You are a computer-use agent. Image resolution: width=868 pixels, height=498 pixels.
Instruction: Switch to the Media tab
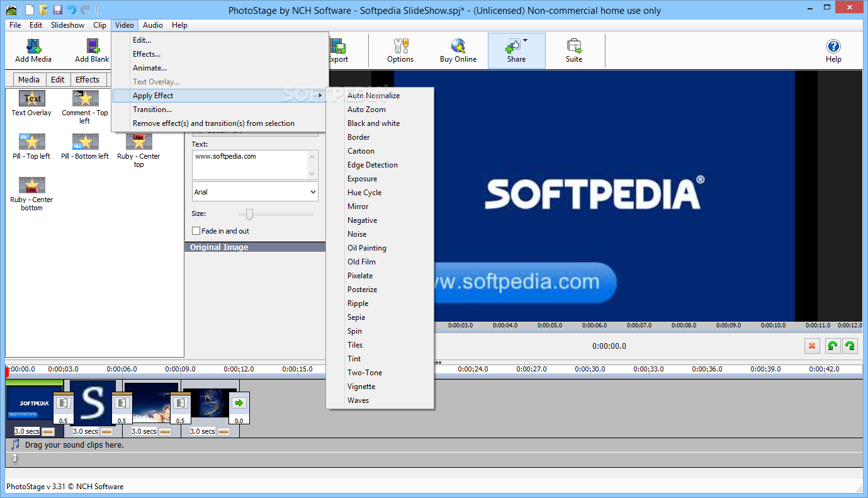pyautogui.click(x=29, y=79)
